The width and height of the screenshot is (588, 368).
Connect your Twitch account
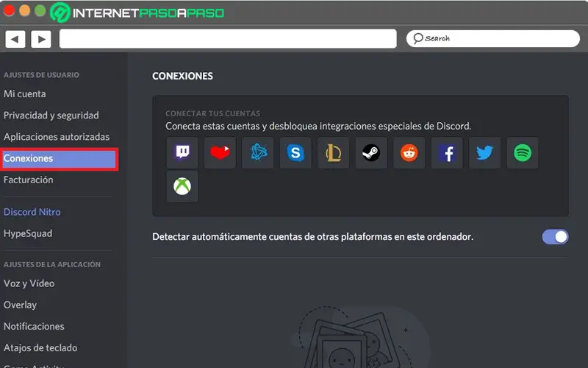pyautogui.click(x=182, y=152)
